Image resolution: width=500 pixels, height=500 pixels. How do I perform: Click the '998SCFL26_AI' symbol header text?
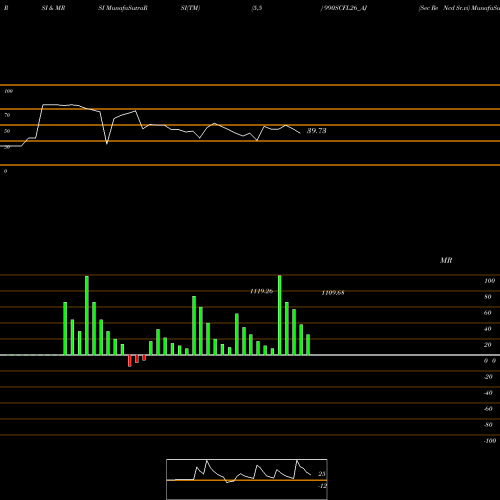[345, 8]
